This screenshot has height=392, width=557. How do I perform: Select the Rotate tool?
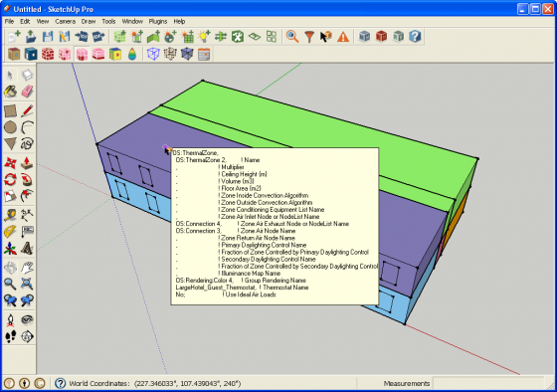tap(10, 179)
